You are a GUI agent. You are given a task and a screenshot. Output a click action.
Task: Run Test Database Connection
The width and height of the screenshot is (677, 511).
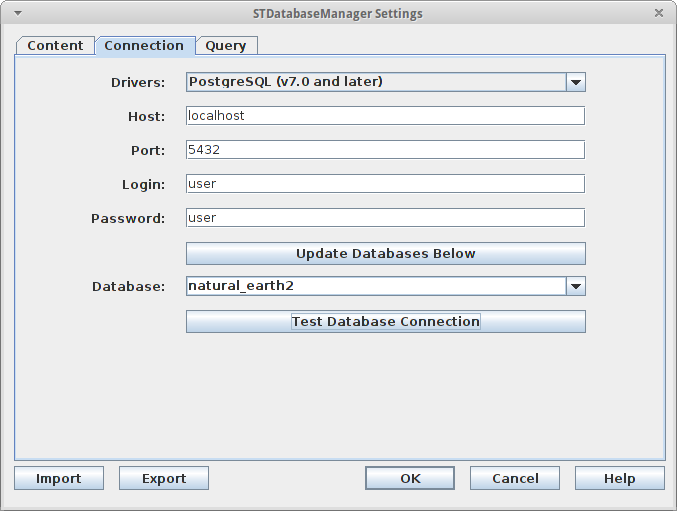pyautogui.click(x=385, y=322)
